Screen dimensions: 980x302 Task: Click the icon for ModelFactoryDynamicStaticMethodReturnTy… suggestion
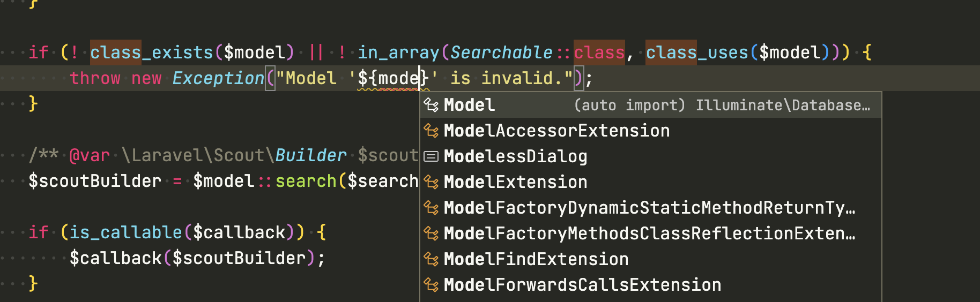coord(431,208)
